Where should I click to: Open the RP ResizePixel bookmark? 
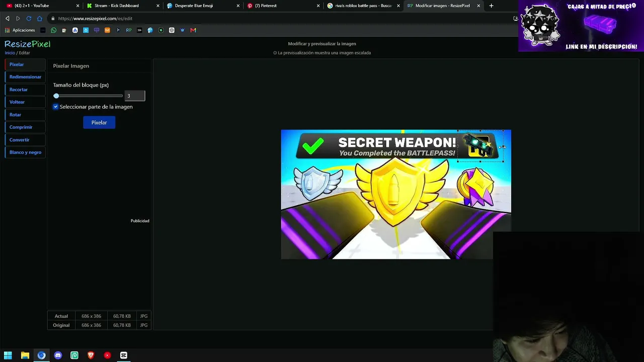(129, 30)
